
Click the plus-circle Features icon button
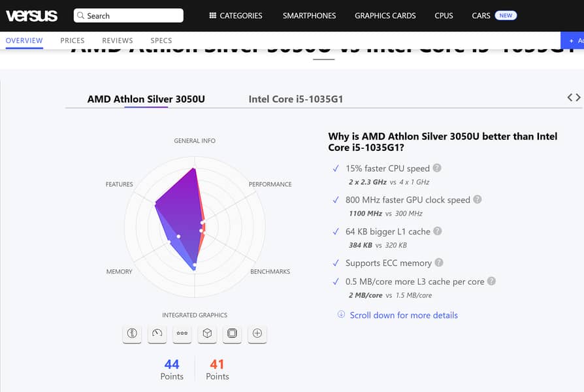coord(257,333)
